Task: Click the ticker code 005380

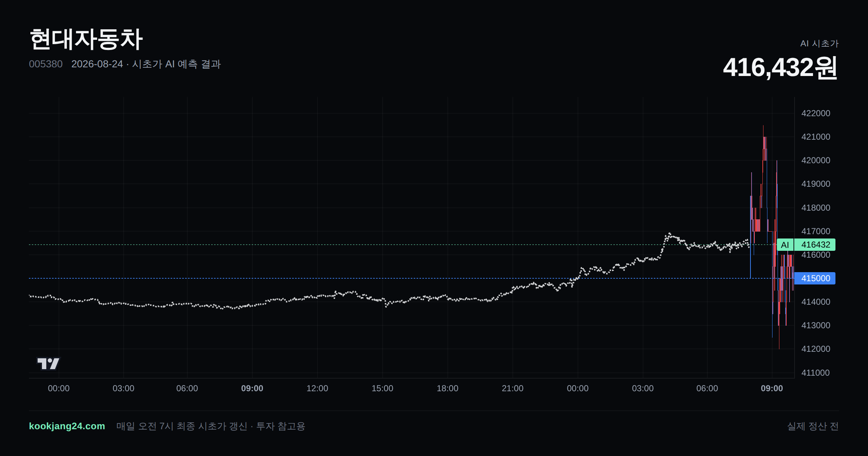Action: click(x=46, y=64)
